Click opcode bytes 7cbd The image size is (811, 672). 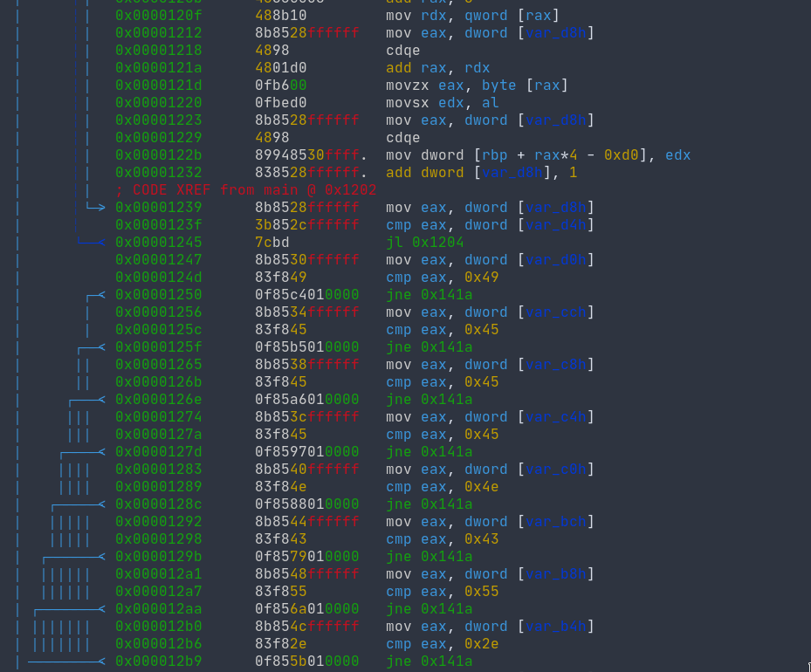click(x=272, y=243)
